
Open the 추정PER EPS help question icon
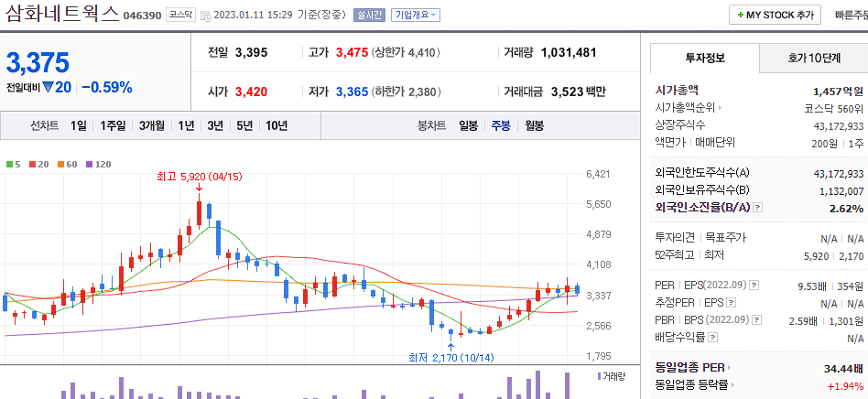click(x=732, y=303)
